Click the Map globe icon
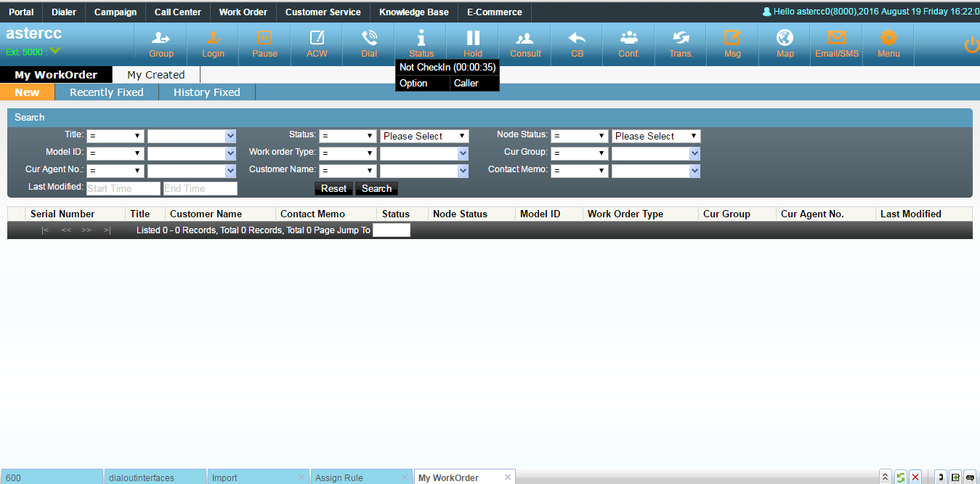This screenshot has width=980, height=484. coord(785,39)
